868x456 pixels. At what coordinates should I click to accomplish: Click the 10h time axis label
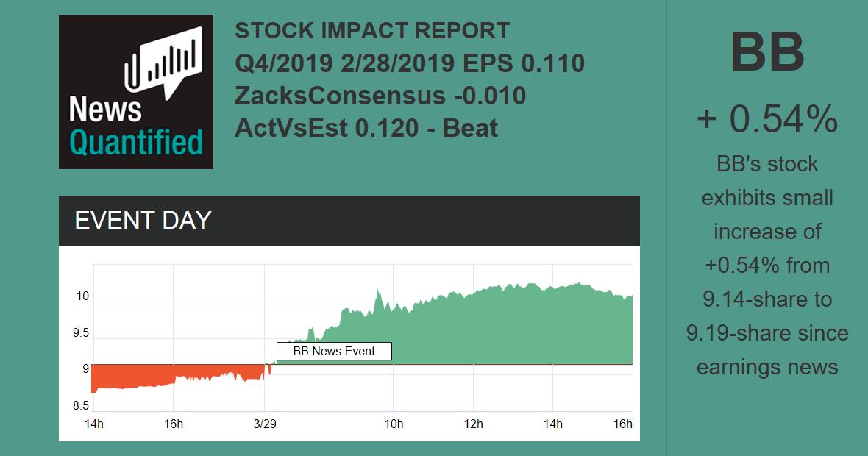click(394, 424)
